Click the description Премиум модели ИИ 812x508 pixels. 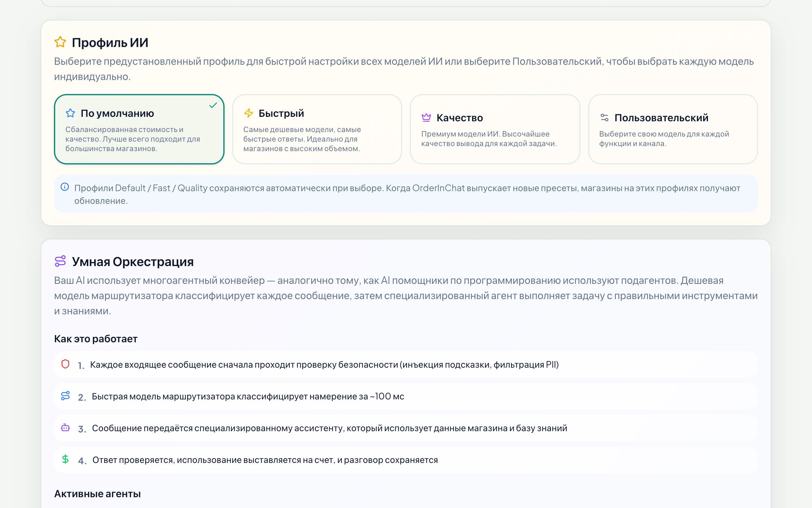(x=489, y=139)
